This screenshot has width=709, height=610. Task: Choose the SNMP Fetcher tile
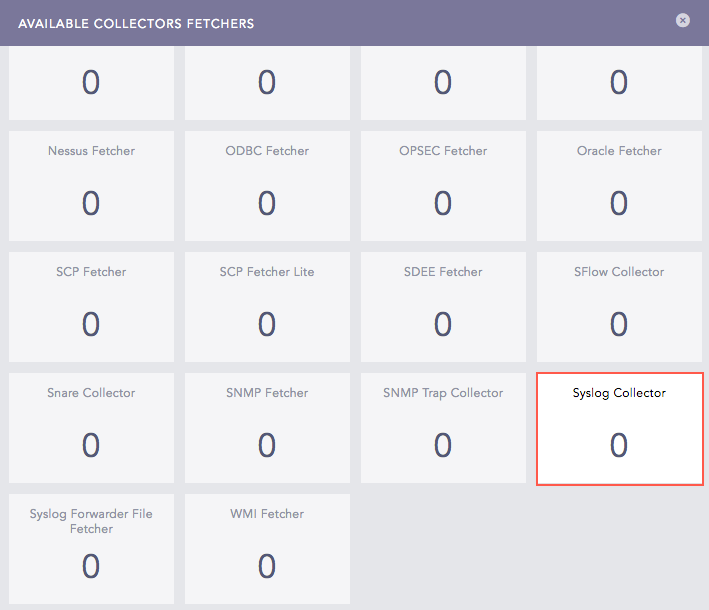coord(267,427)
